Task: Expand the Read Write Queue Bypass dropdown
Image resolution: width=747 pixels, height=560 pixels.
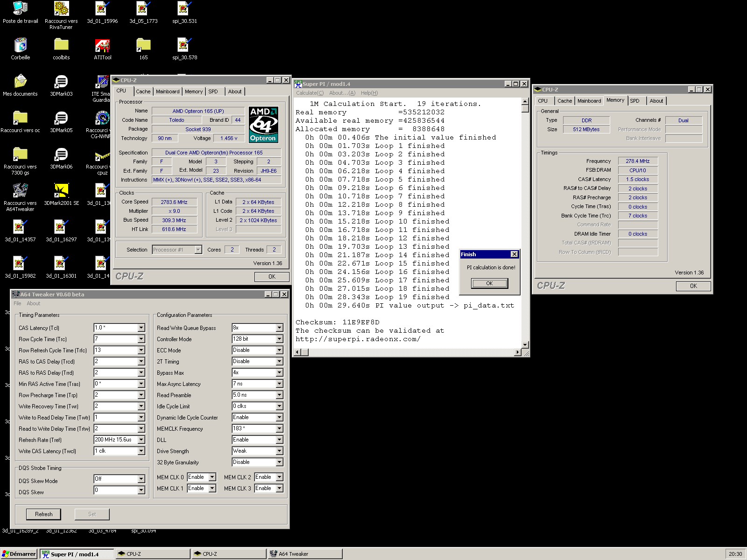Action: [x=279, y=328]
